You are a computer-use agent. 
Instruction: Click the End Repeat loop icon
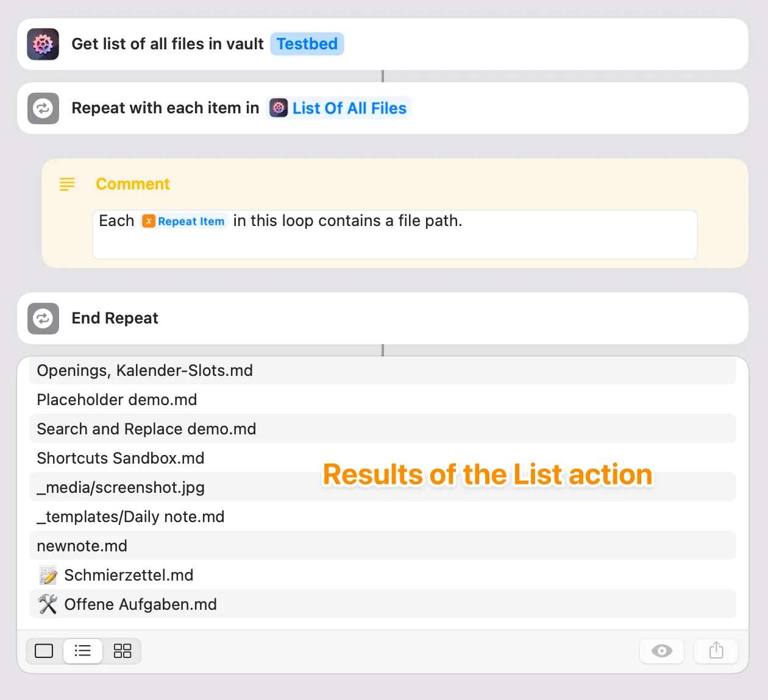click(43, 318)
